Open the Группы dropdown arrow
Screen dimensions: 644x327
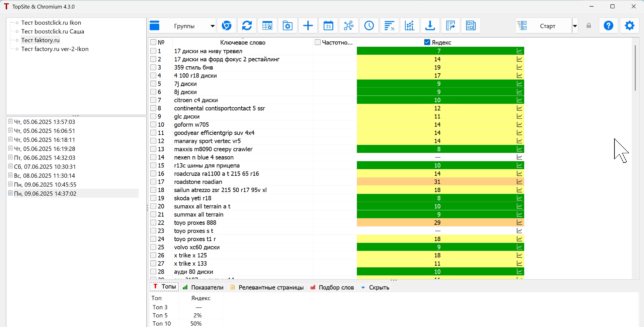(x=212, y=26)
